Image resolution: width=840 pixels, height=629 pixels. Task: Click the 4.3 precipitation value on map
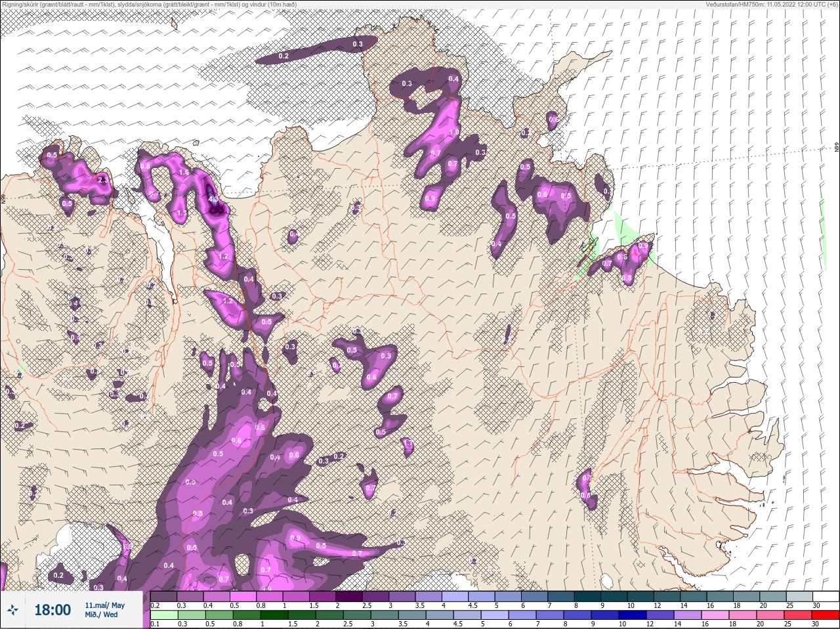coord(213,198)
